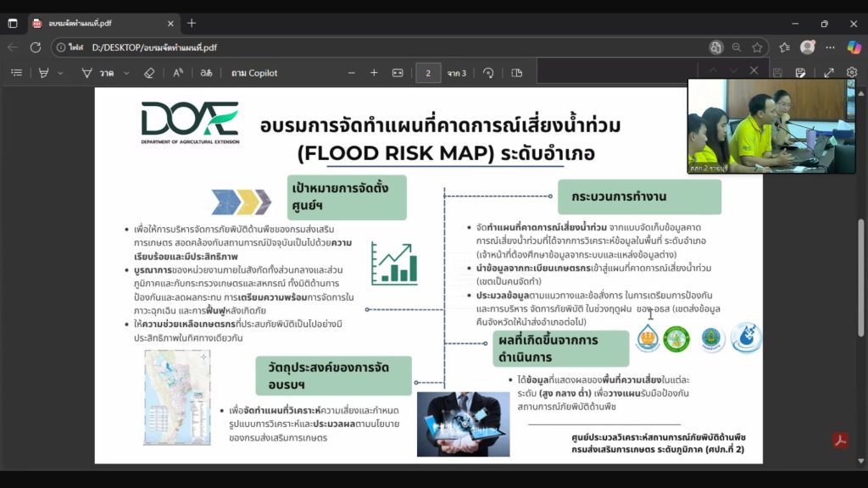
Task: Toggle fit-to-width page view
Action: tap(398, 73)
